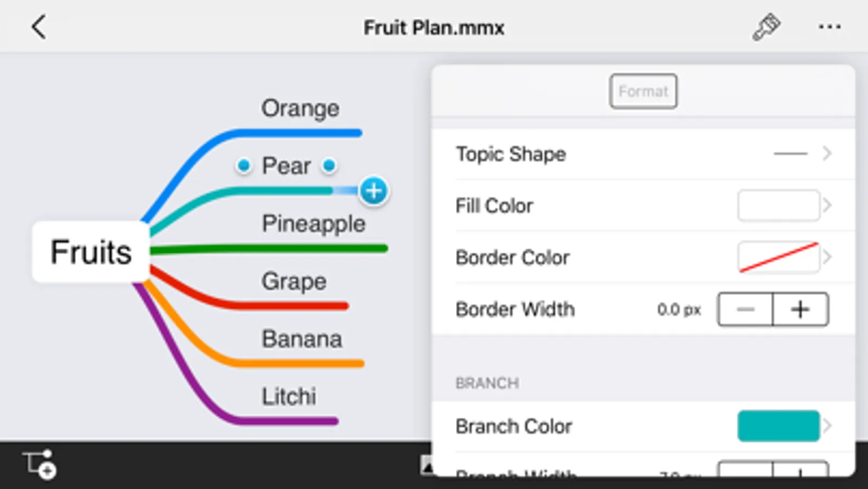Screen dimensions: 868x489
Task: Select the Fruits central topic
Action: pos(91,252)
